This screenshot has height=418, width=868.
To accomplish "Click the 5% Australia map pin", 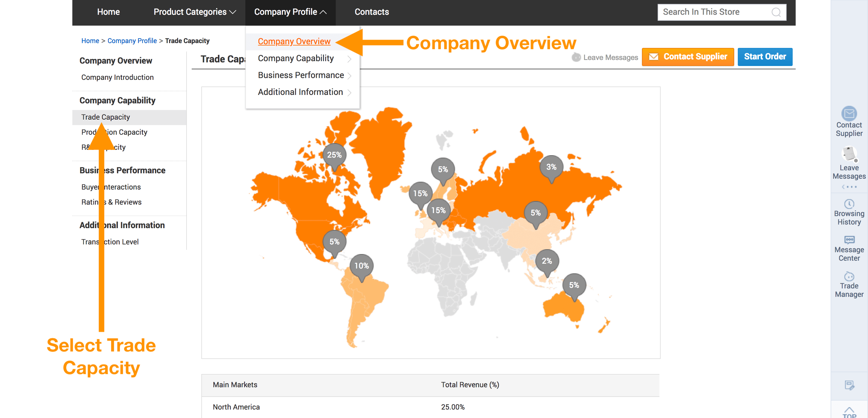I will (x=574, y=285).
